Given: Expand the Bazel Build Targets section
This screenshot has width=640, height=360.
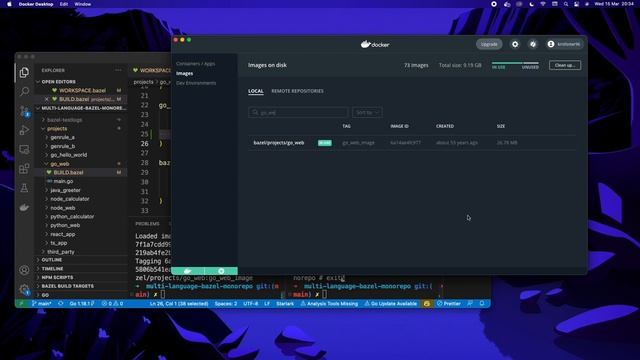Looking at the screenshot, I should click(x=67, y=286).
